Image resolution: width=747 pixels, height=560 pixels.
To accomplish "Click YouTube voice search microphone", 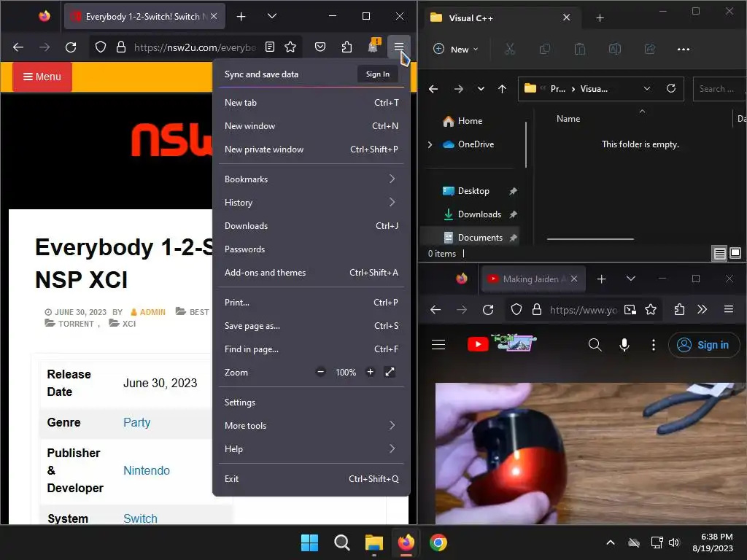I will 624,345.
